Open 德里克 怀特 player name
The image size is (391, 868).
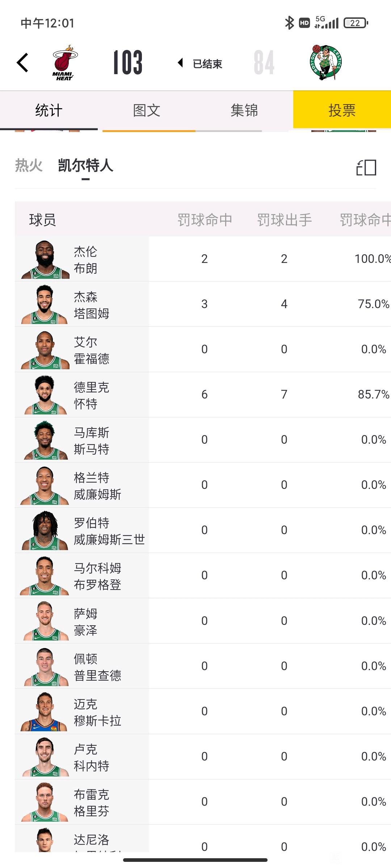[91, 395]
